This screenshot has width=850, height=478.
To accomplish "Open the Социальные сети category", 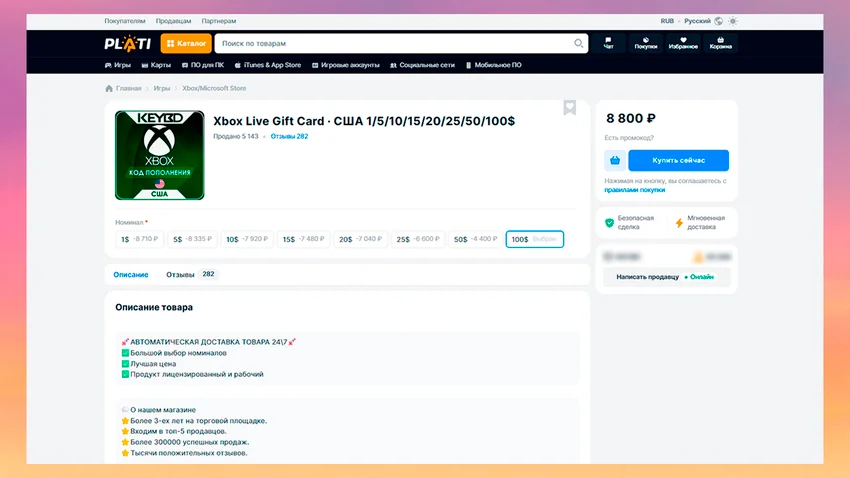I will pos(422,65).
